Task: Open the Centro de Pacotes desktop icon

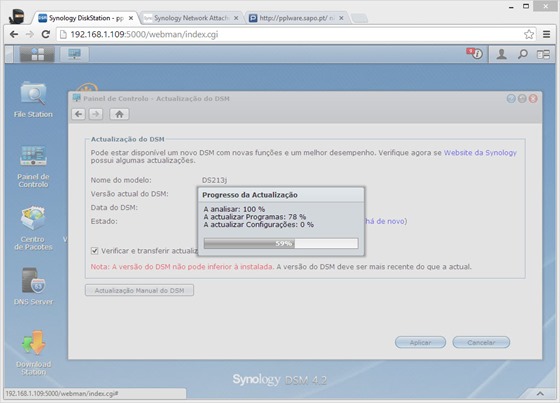Action: pyautogui.click(x=33, y=229)
